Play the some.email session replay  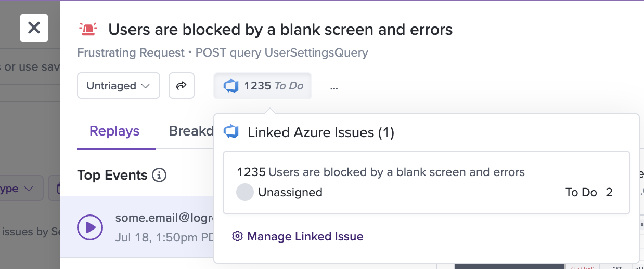click(x=90, y=227)
